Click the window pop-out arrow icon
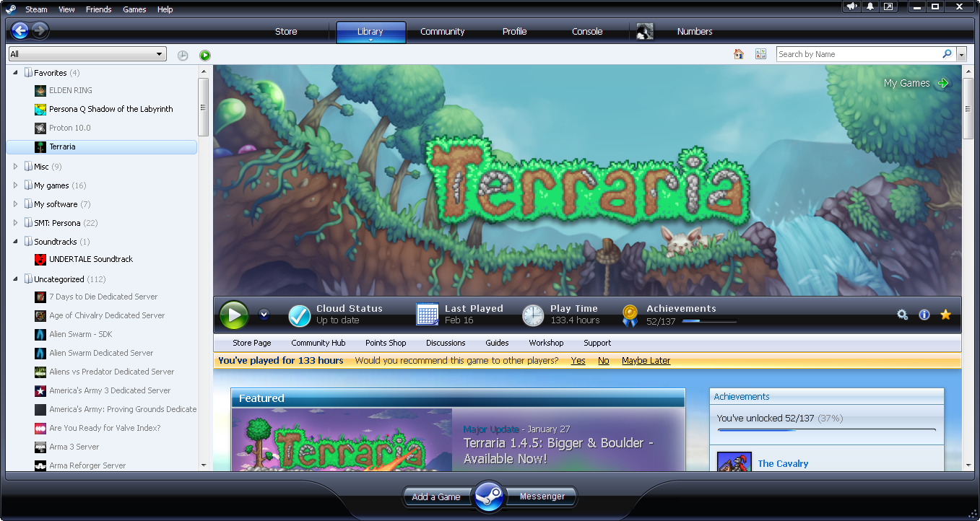Viewport: 980px width, 521px height. pyautogui.click(x=888, y=6)
